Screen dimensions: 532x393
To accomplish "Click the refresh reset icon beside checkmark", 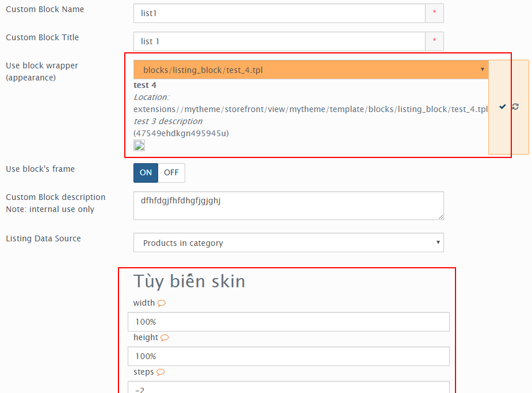I will [515, 106].
